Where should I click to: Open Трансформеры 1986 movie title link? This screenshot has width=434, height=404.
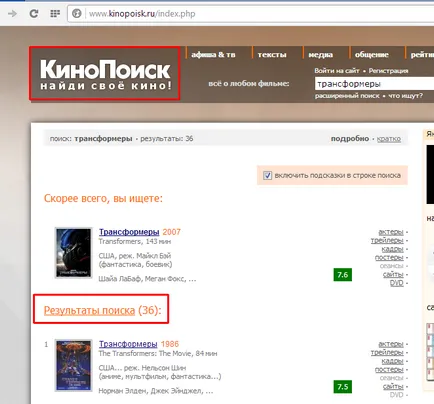(x=128, y=344)
